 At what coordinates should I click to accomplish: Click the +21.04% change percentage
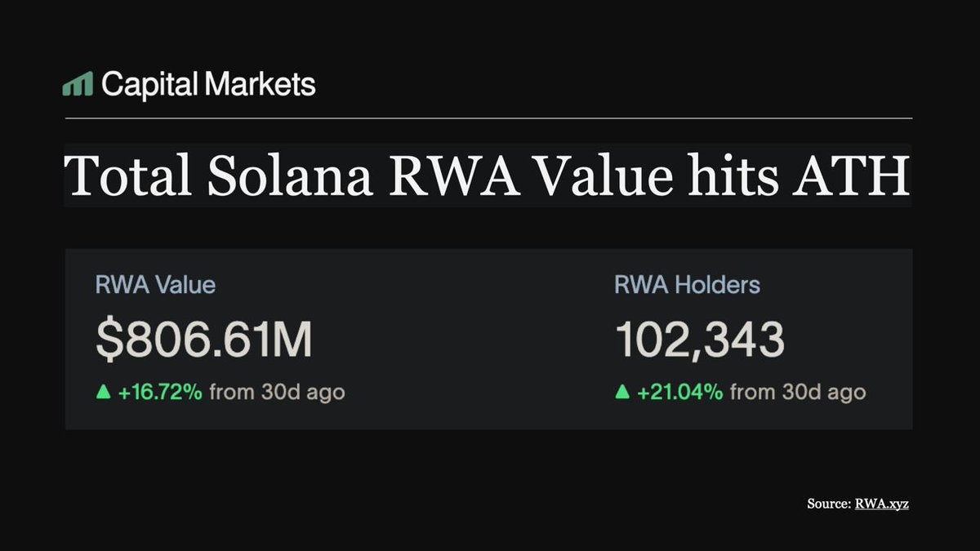coord(679,393)
